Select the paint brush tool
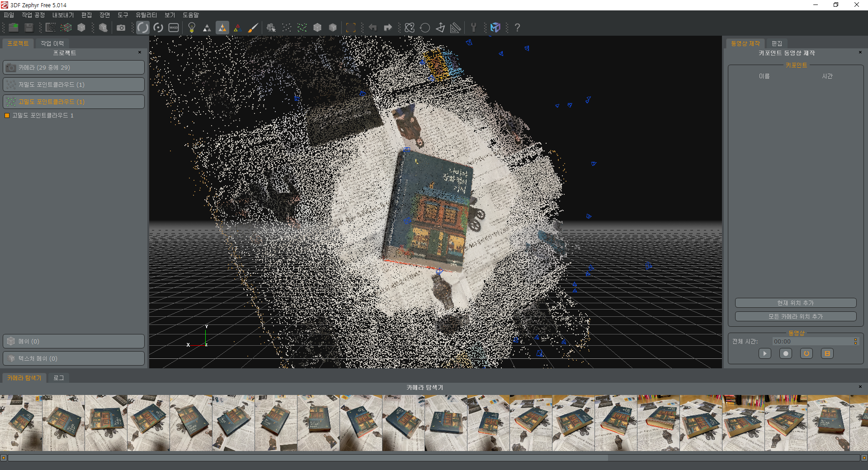Image resolution: width=868 pixels, height=470 pixels. click(253, 28)
